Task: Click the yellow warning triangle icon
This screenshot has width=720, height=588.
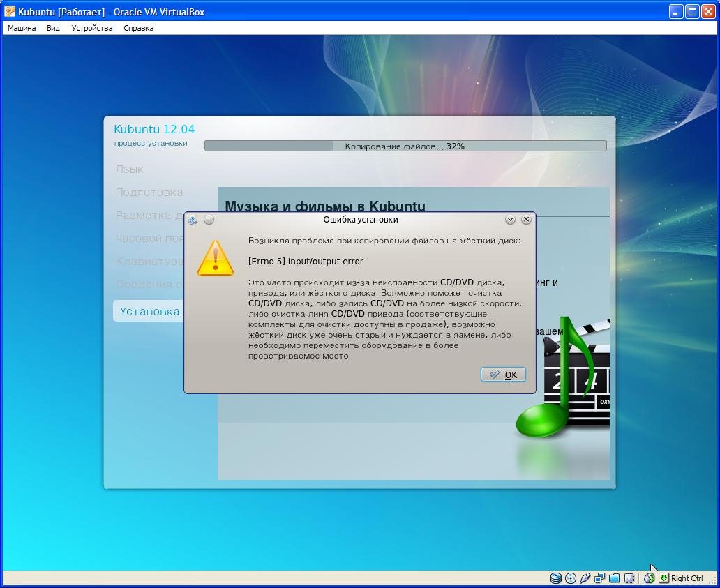Action: [216, 258]
